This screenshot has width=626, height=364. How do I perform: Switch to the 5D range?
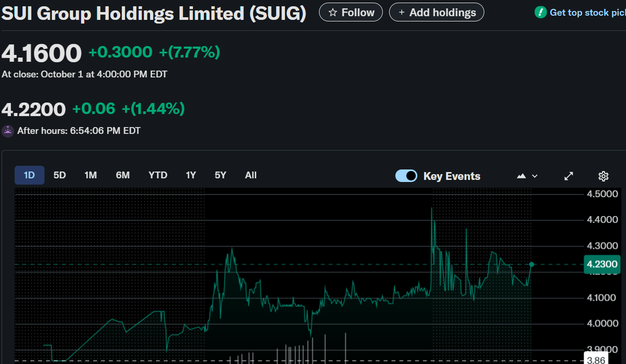pos(60,175)
